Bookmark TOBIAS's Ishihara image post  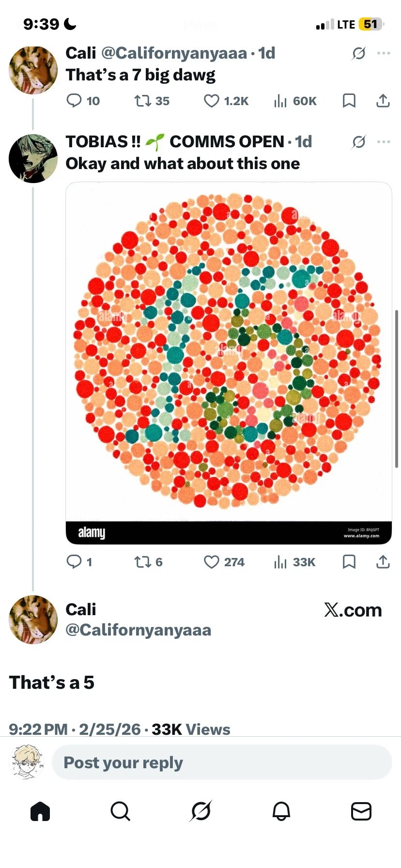(349, 562)
